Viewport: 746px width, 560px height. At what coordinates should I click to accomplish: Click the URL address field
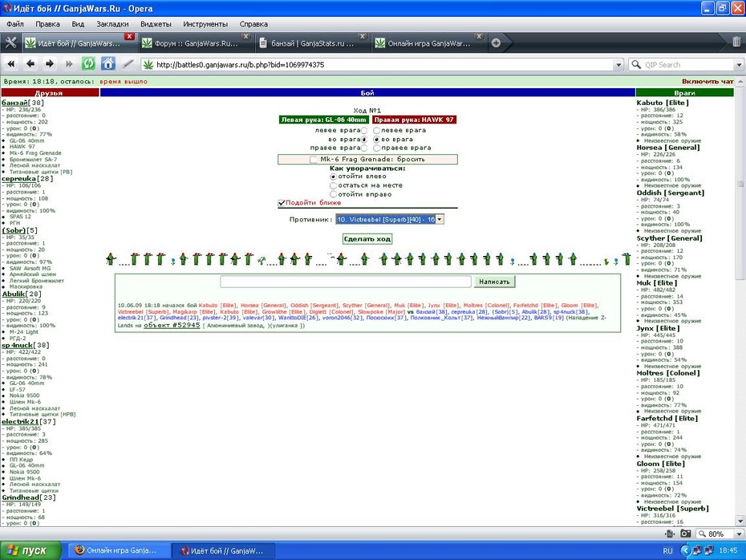point(382,65)
